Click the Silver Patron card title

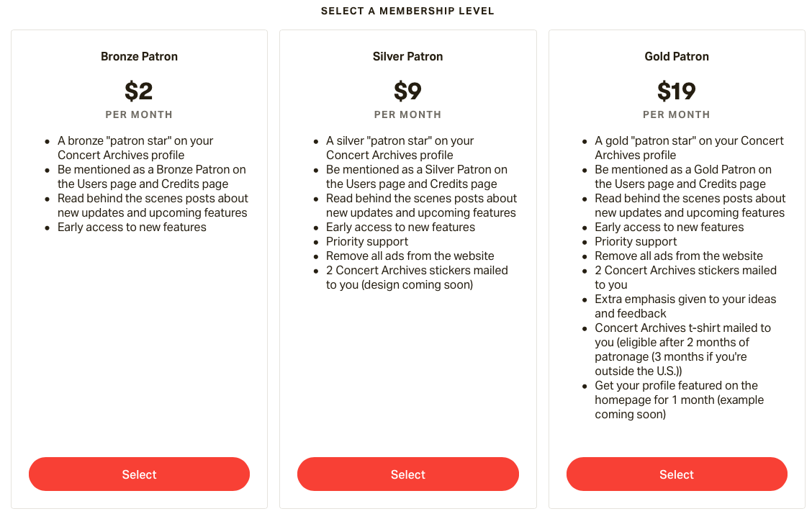[407, 56]
